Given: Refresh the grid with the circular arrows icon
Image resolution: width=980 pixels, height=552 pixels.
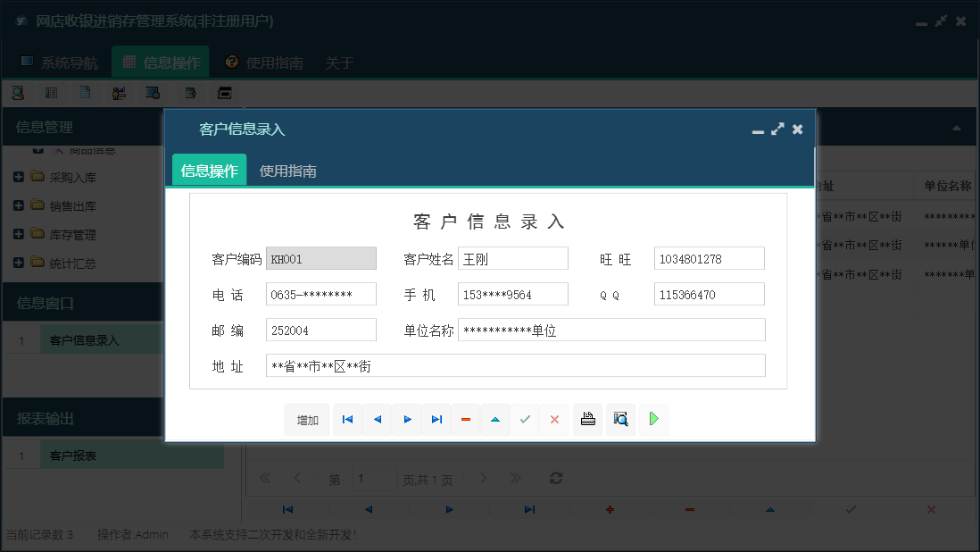Looking at the screenshot, I should [x=555, y=478].
